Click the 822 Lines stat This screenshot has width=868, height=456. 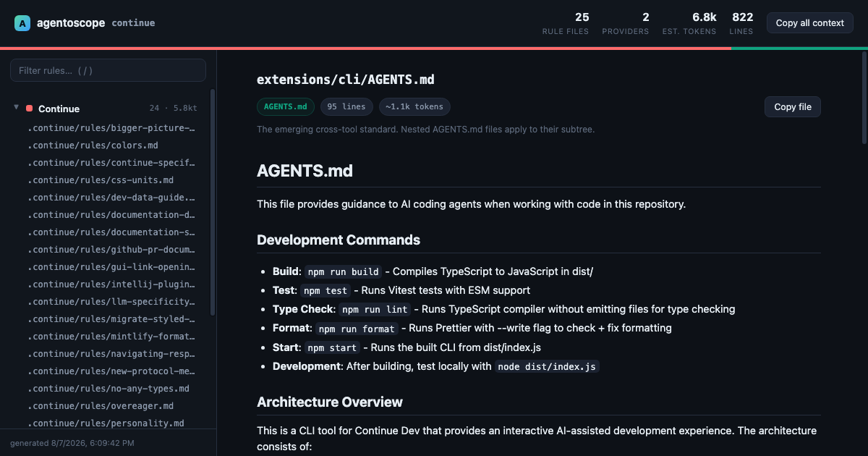click(742, 23)
